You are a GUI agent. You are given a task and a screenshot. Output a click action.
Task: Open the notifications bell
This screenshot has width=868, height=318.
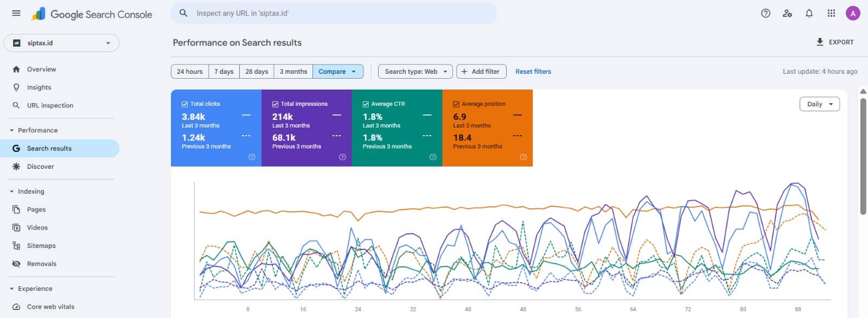(809, 14)
